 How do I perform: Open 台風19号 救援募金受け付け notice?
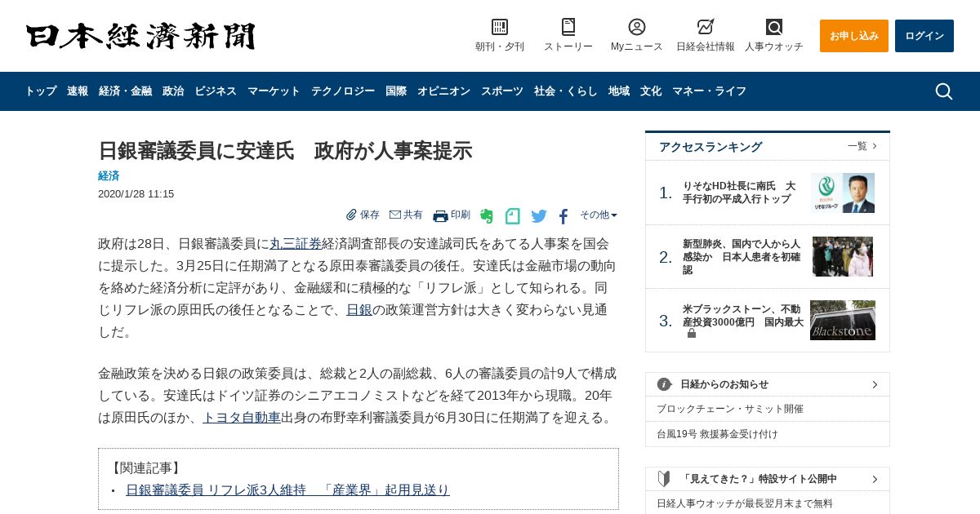(718, 434)
